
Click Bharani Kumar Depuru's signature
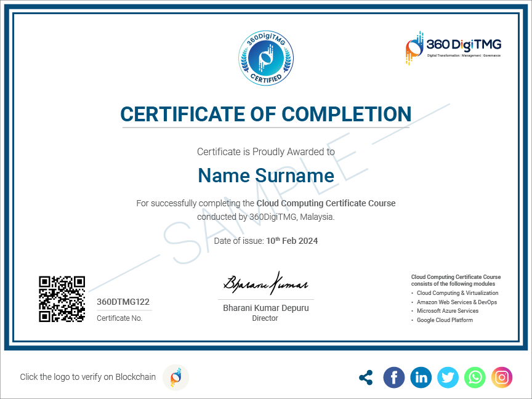(x=265, y=283)
